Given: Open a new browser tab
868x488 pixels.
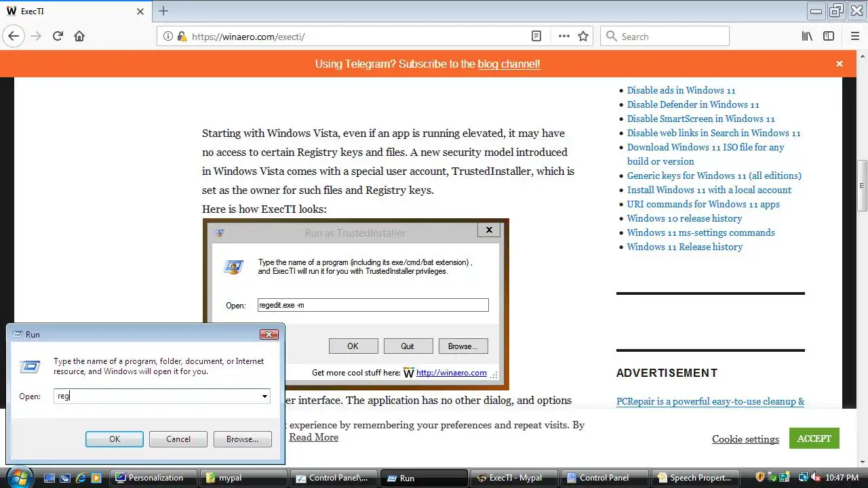Looking at the screenshot, I should pyautogui.click(x=163, y=11).
